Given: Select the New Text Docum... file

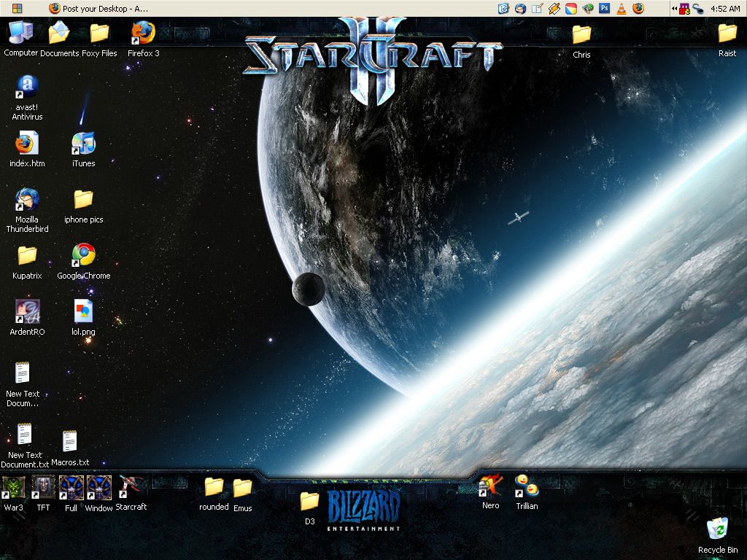Looking at the screenshot, I should click(23, 384).
